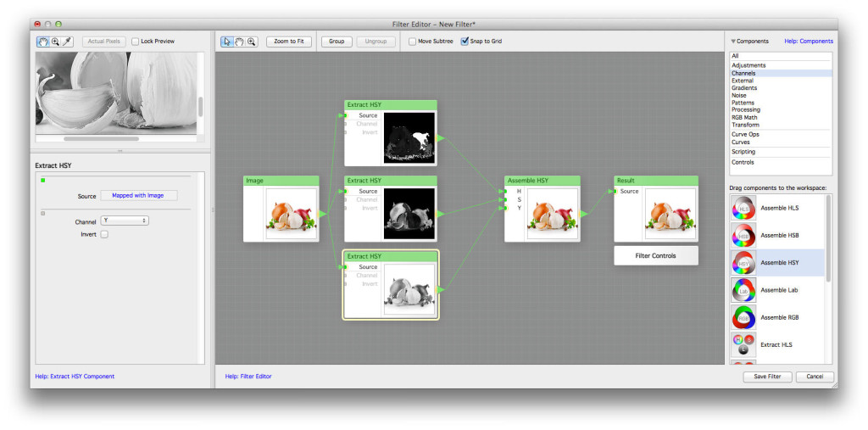Select the zoom tool in preview panel
868x430 pixels.
55,42
